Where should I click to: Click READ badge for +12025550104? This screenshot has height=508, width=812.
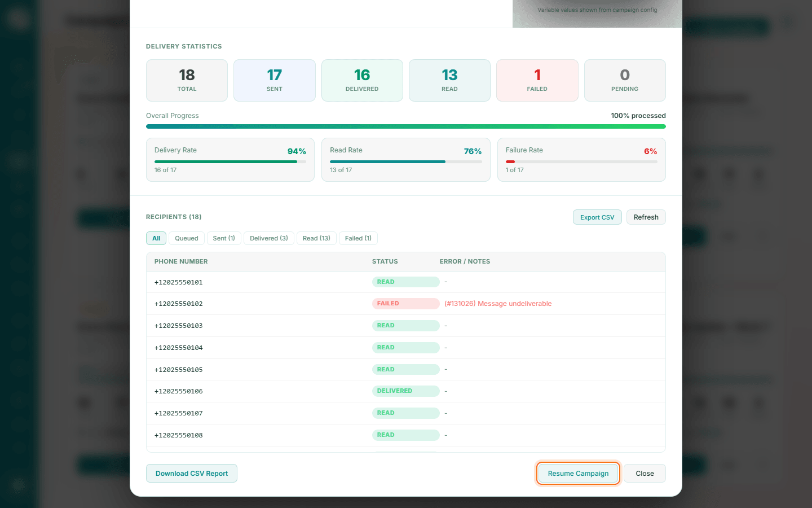[405, 348]
